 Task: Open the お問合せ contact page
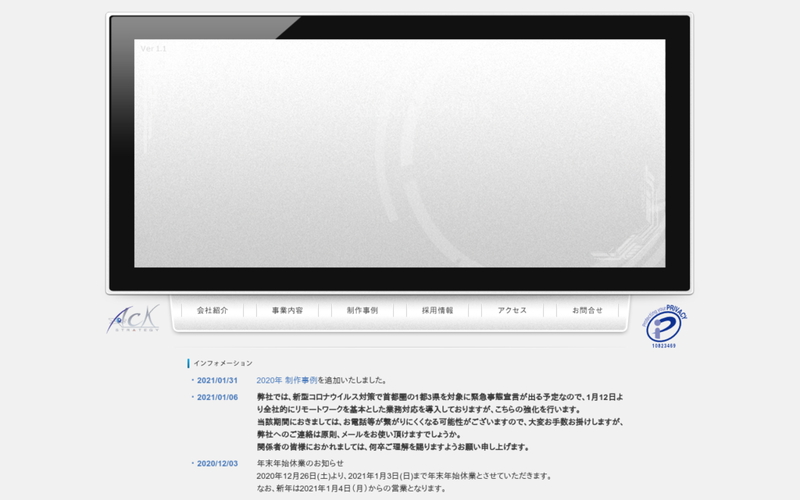[587, 311]
